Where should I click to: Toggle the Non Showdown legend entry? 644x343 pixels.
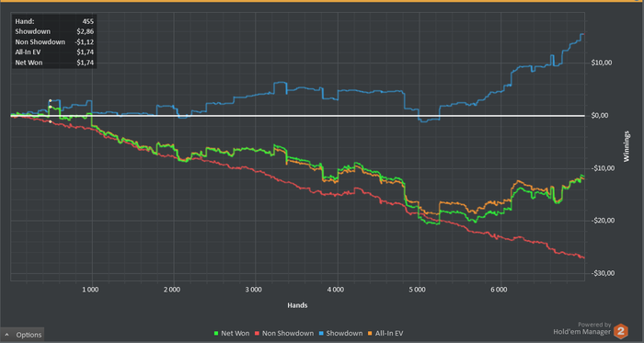pyautogui.click(x=284, y=333)
